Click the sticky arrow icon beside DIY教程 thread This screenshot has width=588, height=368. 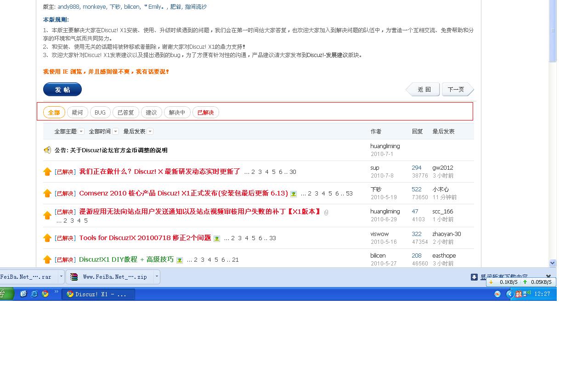tap(47, 259)
